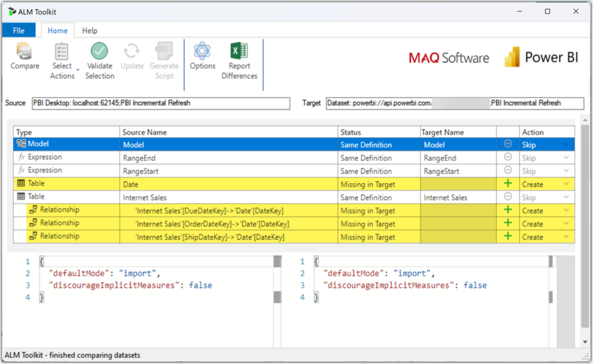The width and height of the screenshot is (593, 364).
Task: Click the Action column header
Action: point(547,132)
